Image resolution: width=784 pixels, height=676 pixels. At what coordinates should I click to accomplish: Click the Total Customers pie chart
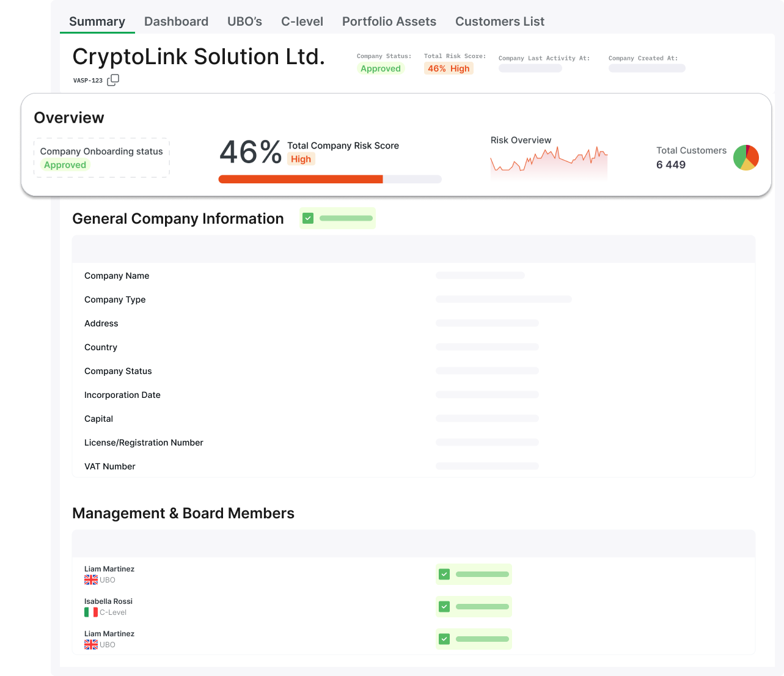point(746,158)
